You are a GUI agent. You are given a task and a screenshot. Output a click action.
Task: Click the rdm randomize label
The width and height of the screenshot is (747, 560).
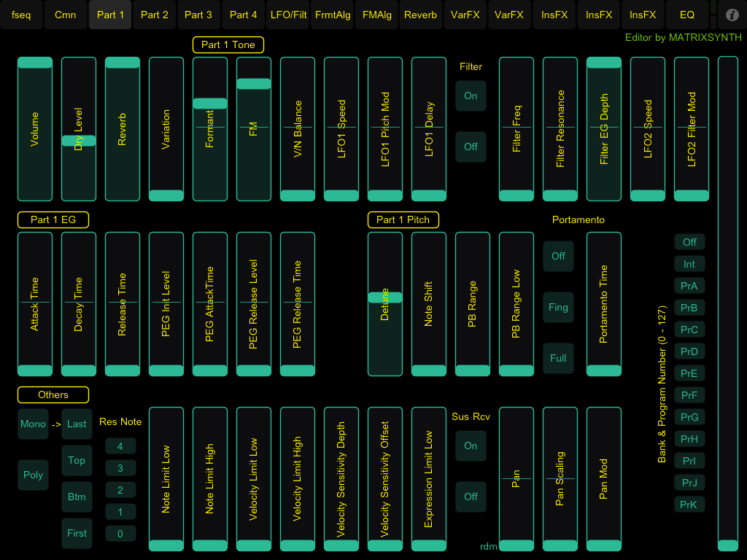click(488, 546)
